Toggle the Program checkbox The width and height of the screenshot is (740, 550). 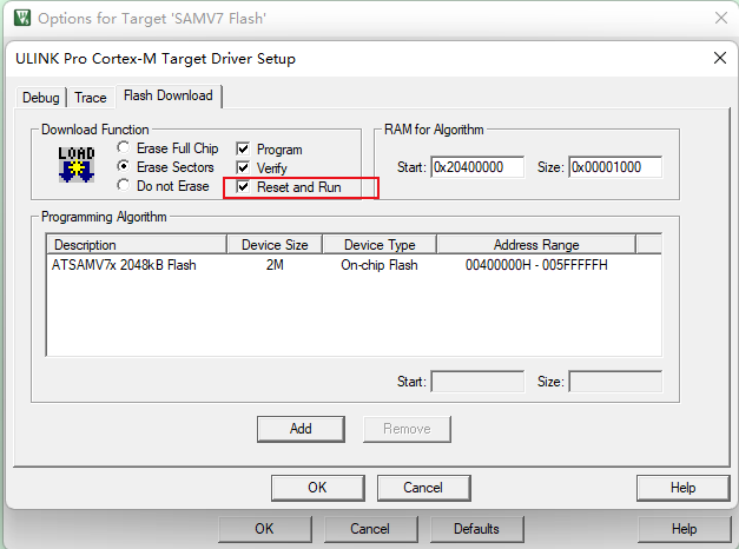point(243,149)
